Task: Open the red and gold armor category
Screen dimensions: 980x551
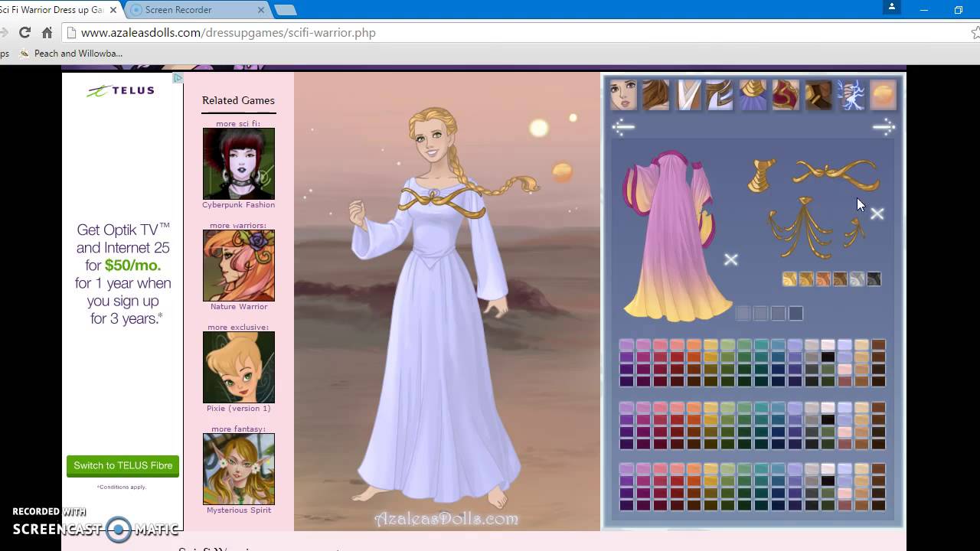Action: pos(786,95)
